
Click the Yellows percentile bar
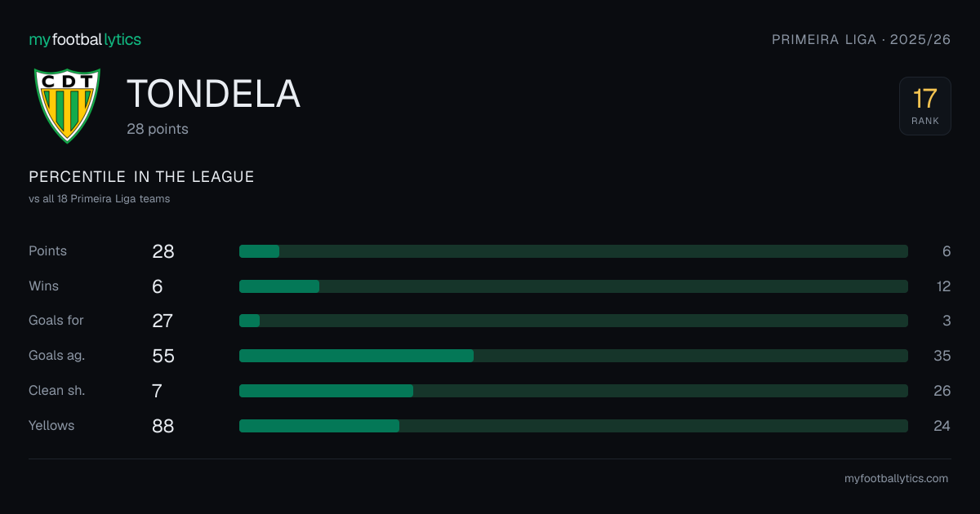(x=573, y=426)
